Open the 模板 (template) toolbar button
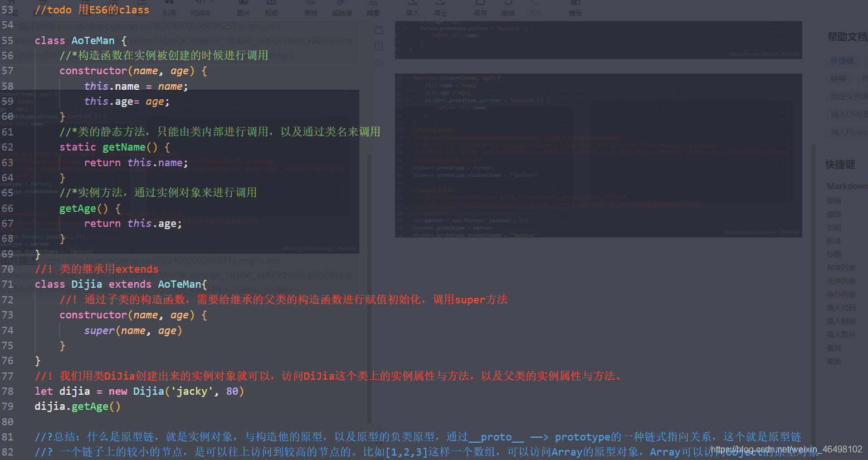The width and height of the screenshot is (868, 460). [576, 8]
